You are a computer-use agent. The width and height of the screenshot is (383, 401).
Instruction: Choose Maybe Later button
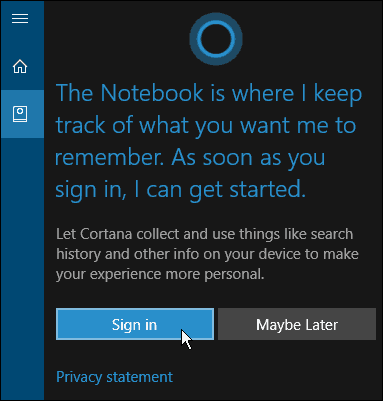click(x=297, y=324)
